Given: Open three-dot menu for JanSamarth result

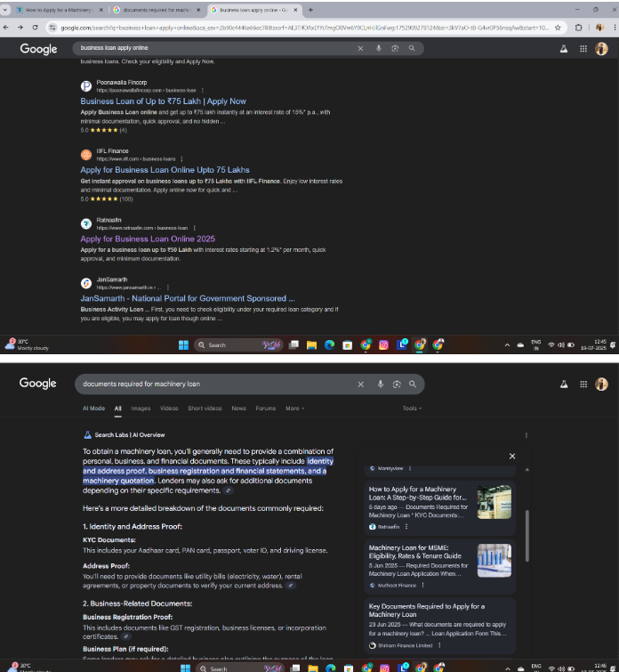Looking at the screenshot, I should [167, 287].
